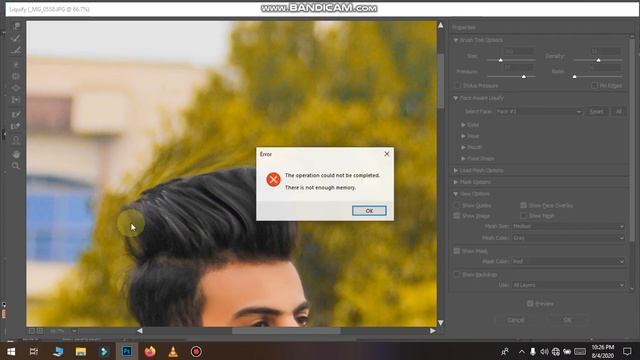Collapse the View Options section
The image size is (640, 360).
456,194
